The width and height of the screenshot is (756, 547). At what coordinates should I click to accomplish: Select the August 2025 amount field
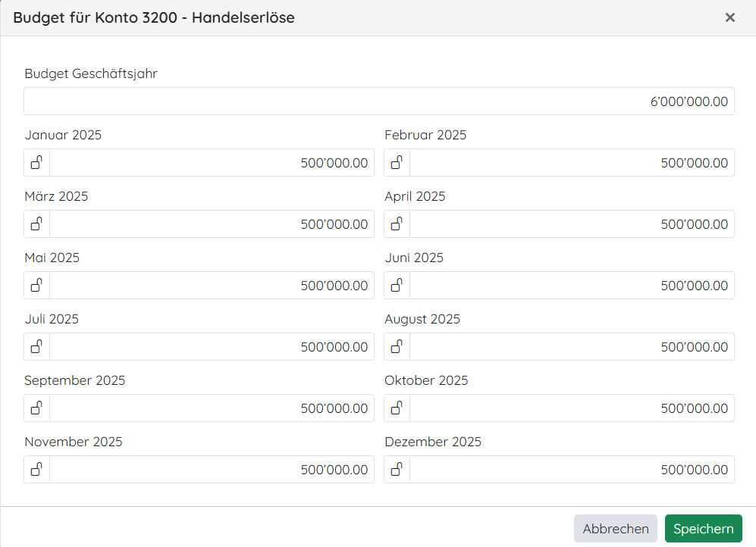[x=572, y=346]
